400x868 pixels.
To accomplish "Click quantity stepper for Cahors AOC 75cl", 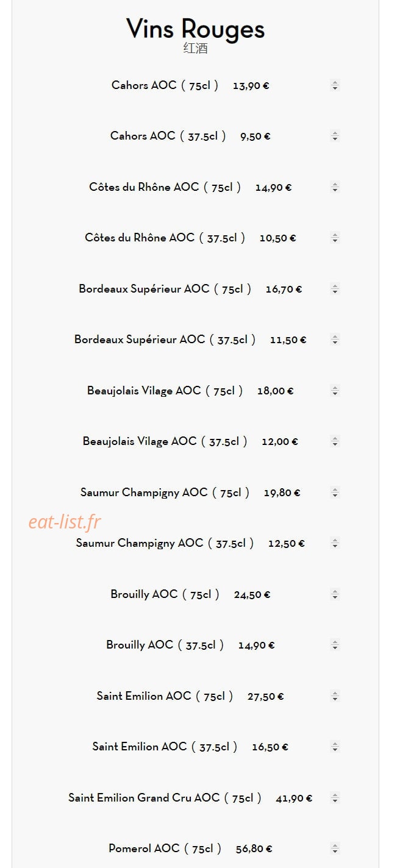I will [x=335, y=85].
